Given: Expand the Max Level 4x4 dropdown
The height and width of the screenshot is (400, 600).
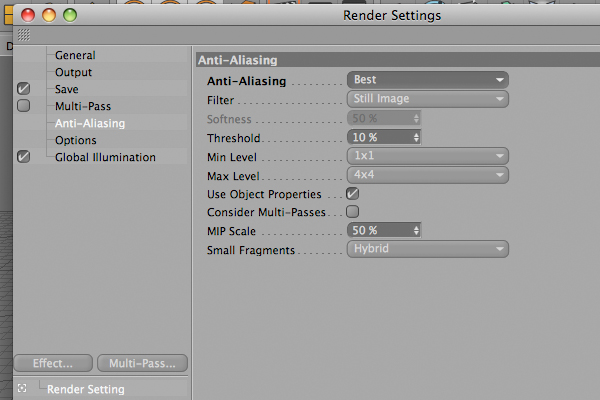Looking at the screenshot, I should pos(428,175).
